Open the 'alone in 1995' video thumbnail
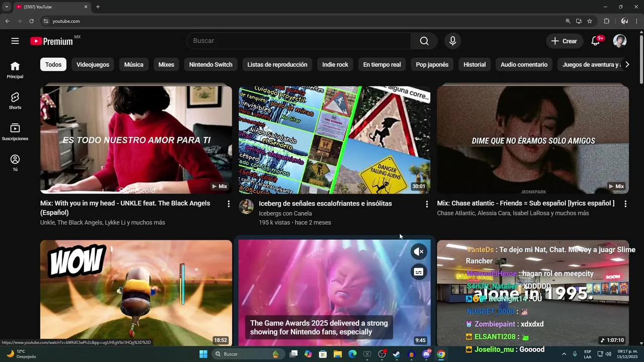The width and height of the screenshot is (644, 362). [533, 293]
